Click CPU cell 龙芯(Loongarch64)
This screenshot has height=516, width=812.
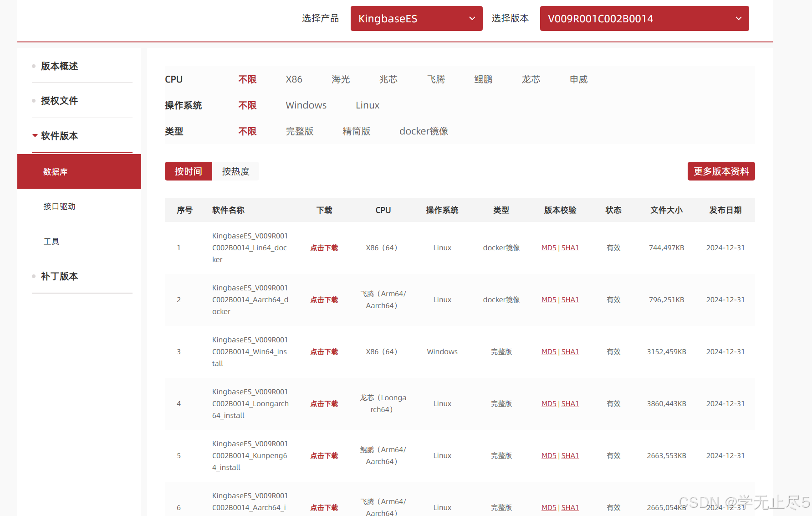point(383,404)
